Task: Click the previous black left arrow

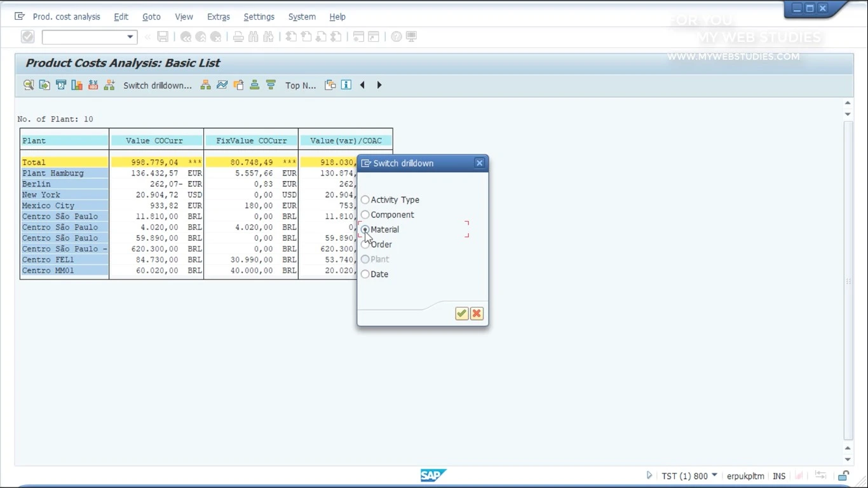Action: tap(362, 85)
